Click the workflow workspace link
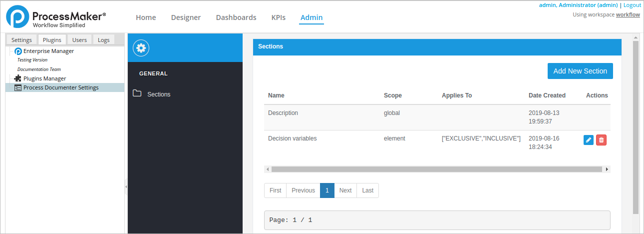644x234 pixels. coord(628,15)
